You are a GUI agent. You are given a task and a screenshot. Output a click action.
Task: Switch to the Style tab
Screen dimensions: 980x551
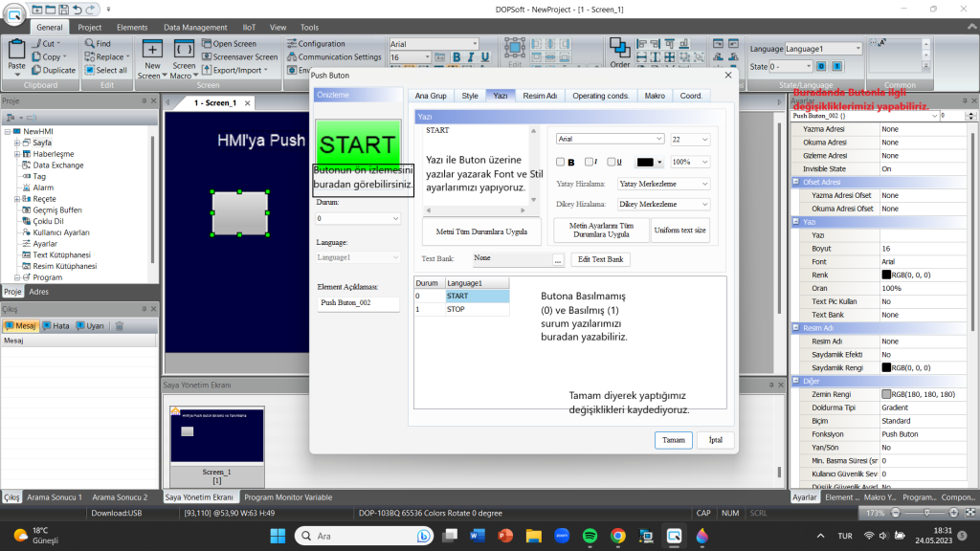[x=469, y=96]
